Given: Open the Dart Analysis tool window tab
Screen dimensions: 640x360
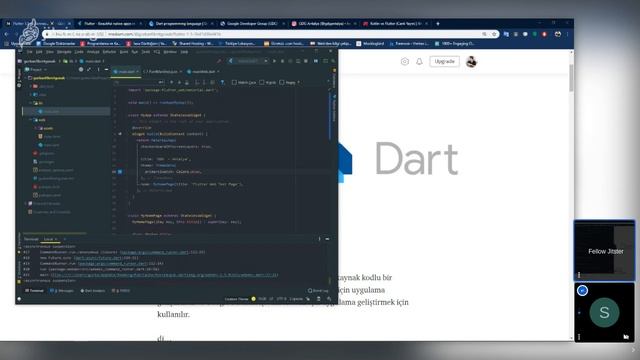Looking at the screenshot, I should click(93, 291).
